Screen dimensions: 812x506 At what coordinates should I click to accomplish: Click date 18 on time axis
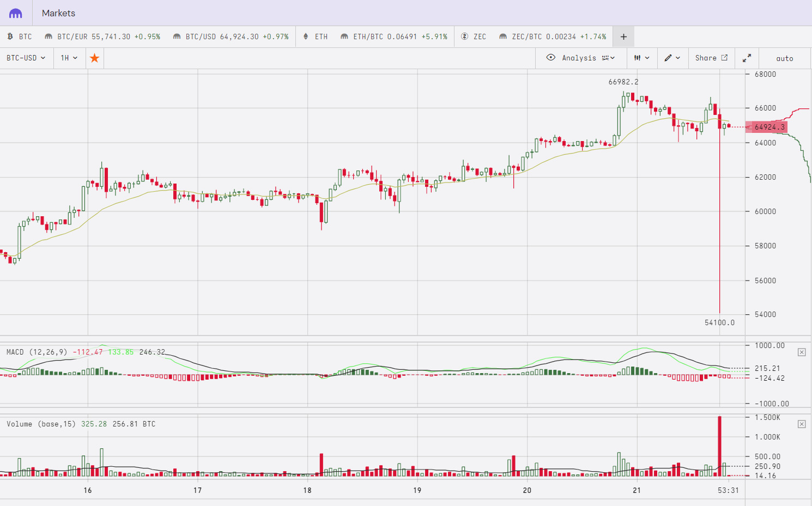pyautogui.click(x=307, y=490)
